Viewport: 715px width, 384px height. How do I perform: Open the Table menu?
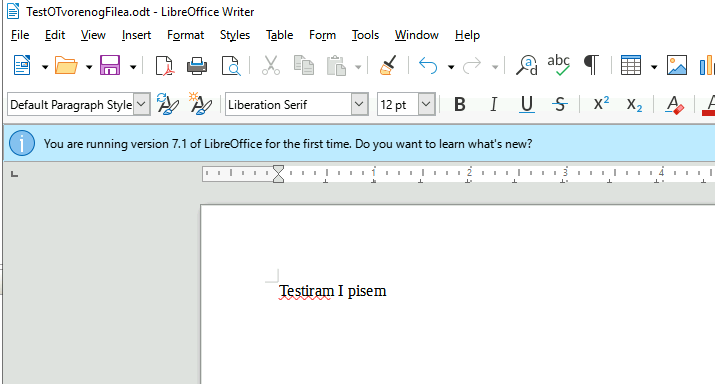280,35
